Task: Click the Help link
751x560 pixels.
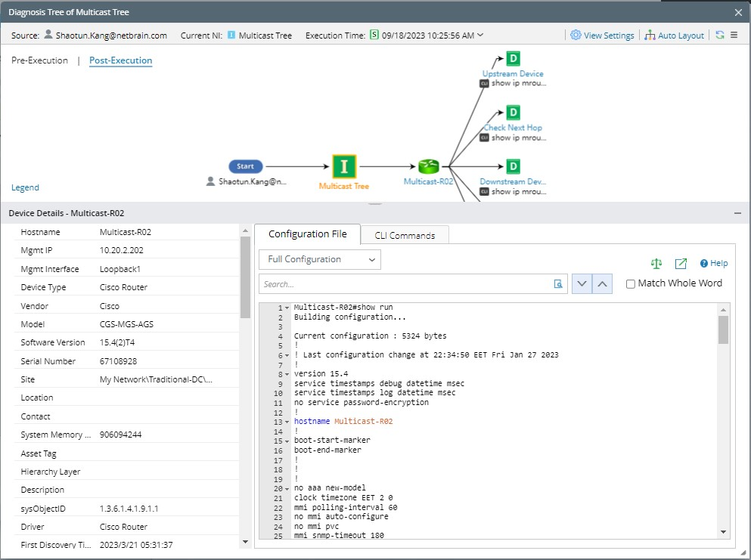Action: [x=714, y=264]
